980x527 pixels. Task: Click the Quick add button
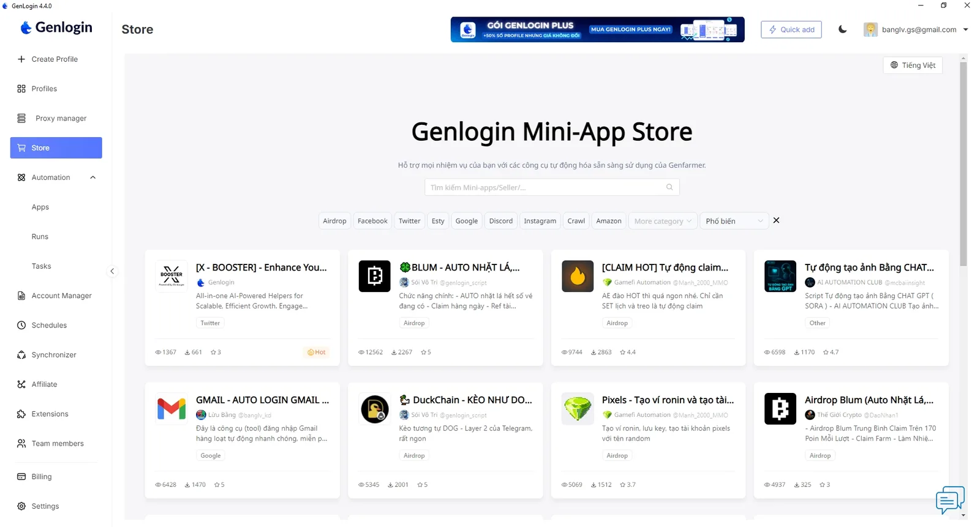point(791,29)
